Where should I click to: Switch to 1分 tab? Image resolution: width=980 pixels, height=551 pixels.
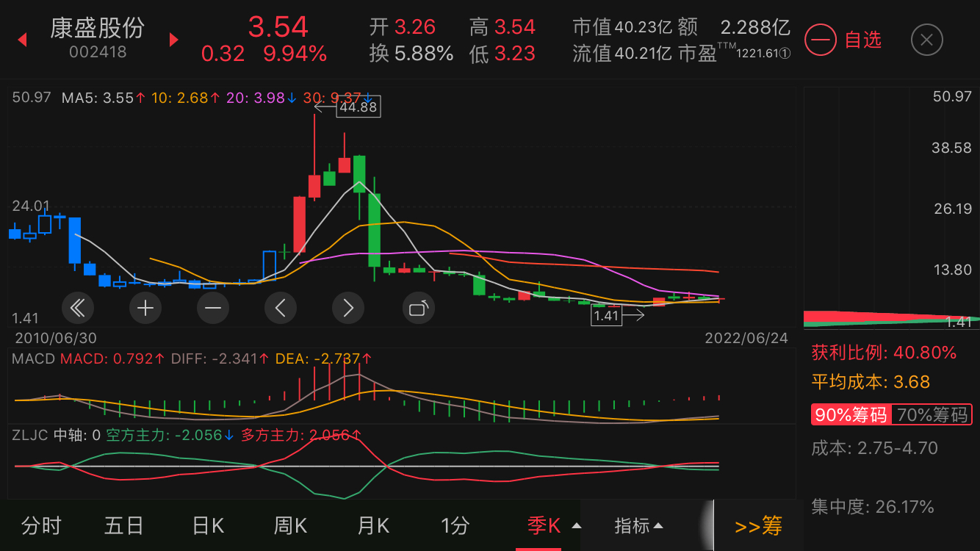tap(455, 525)
